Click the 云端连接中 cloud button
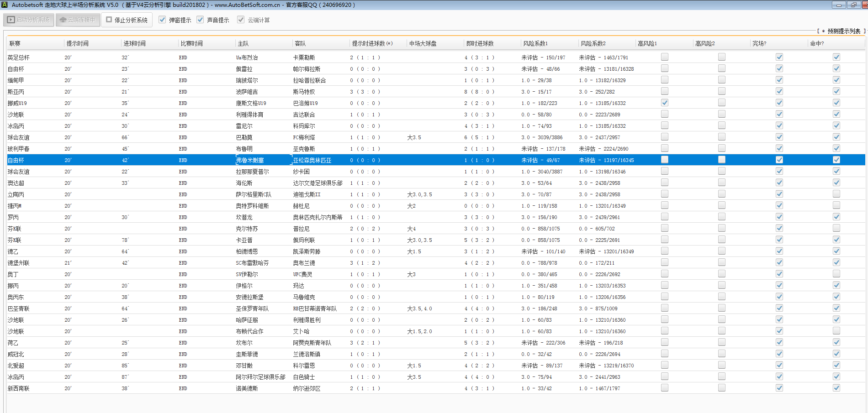Image resolution: width=868 pixels, height=413 pixels. [78, 20]
